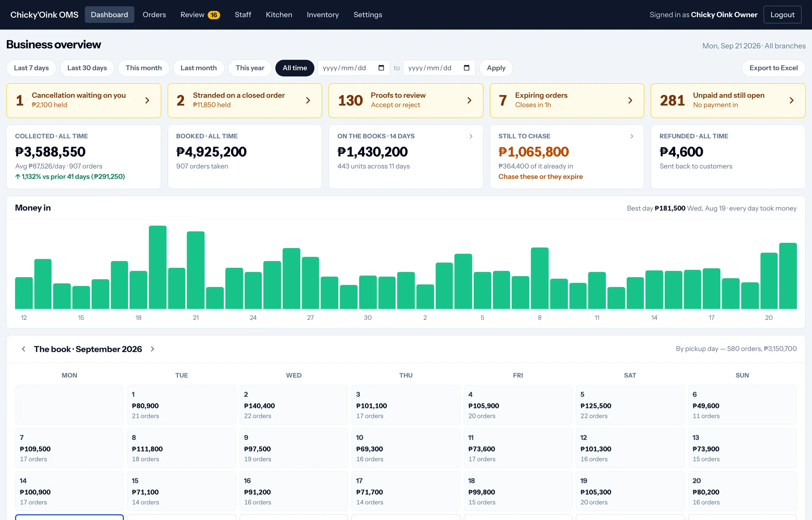The height and width of the screenshot is (520, 812).
Task: Click 'Best day ₱181,500' text
Action: click(656, 208)
